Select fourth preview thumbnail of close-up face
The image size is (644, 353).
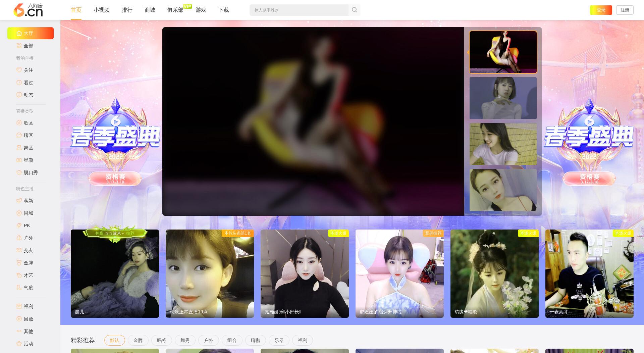tap(503, 190)
